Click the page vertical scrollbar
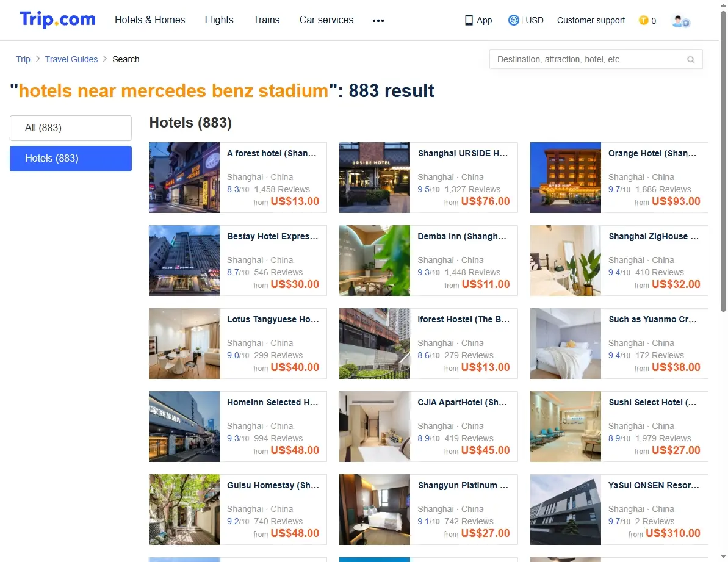Image resolution: width=728 pixels, height=562 pixels. [723, 161]
